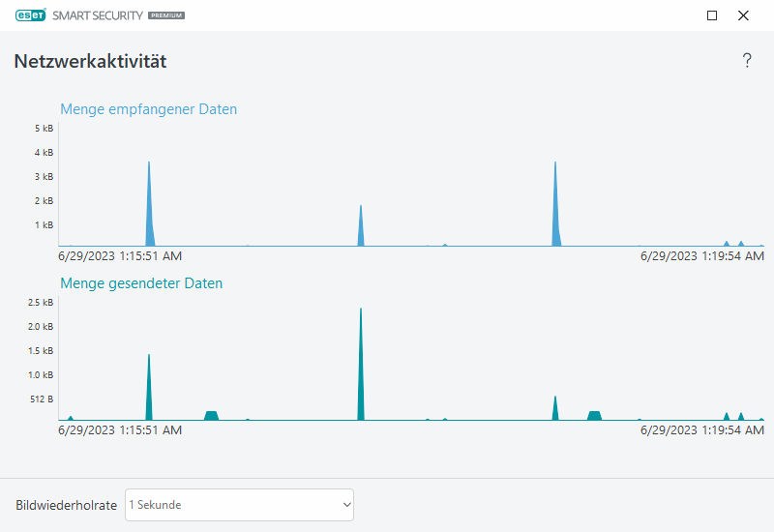Open the Bildwiederholrate dropdown showing 1 Sekunde
This screenshot has width=774, height=532.
tap(239, 505)
